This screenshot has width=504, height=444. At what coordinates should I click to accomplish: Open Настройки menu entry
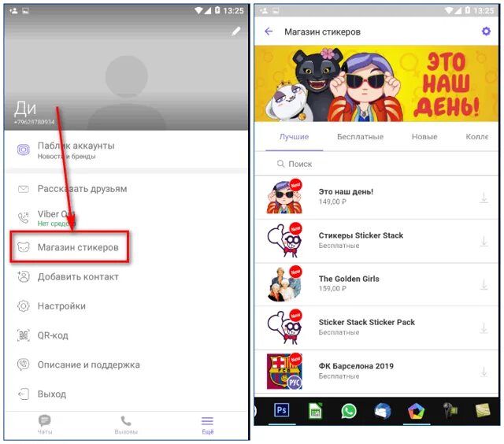61,306
